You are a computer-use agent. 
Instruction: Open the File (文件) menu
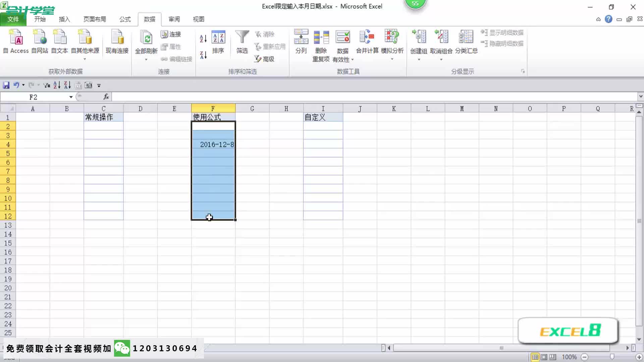[13, 19]
